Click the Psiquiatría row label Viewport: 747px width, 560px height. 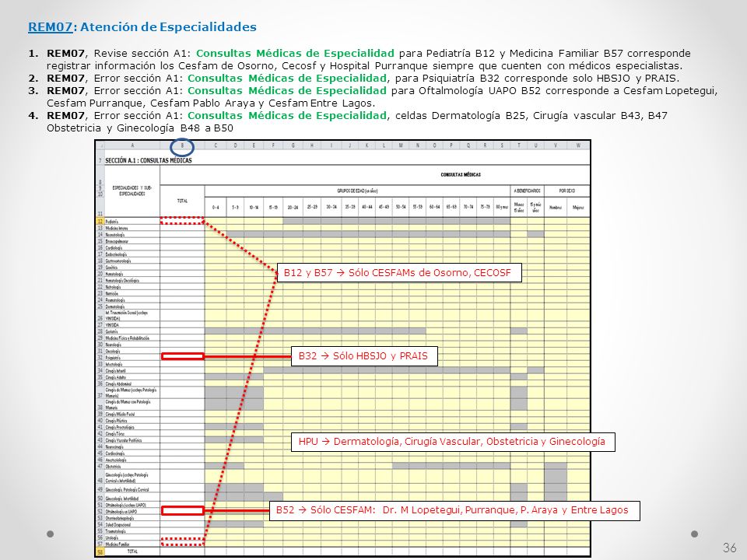point(132,358)
